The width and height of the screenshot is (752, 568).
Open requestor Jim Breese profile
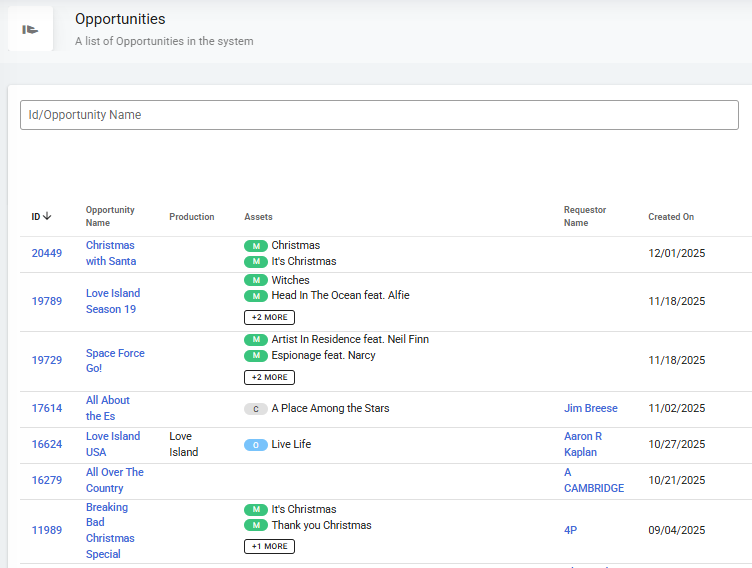click(x=590, y=408)
